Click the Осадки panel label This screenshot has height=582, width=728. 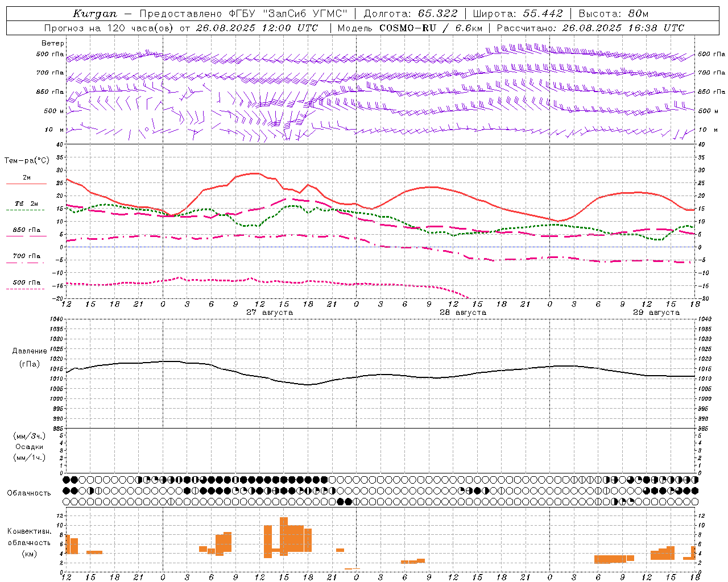[x=30, y=447]
